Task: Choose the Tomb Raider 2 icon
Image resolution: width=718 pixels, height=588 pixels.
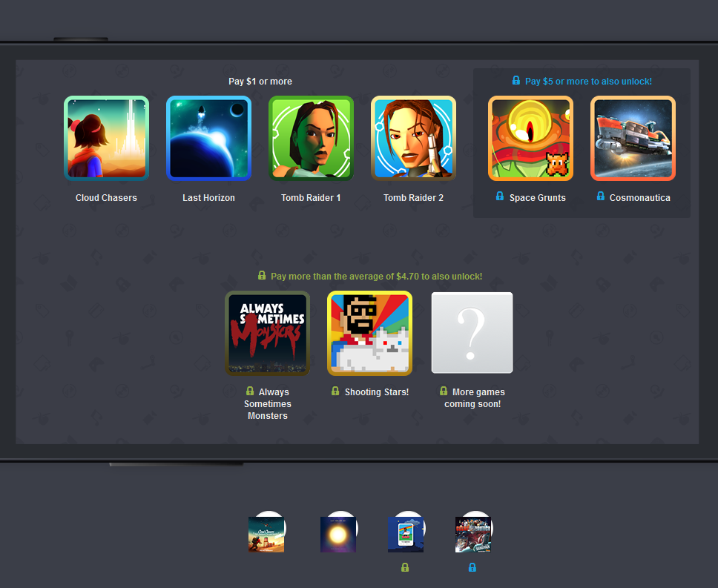Action: tap(413, 138)
